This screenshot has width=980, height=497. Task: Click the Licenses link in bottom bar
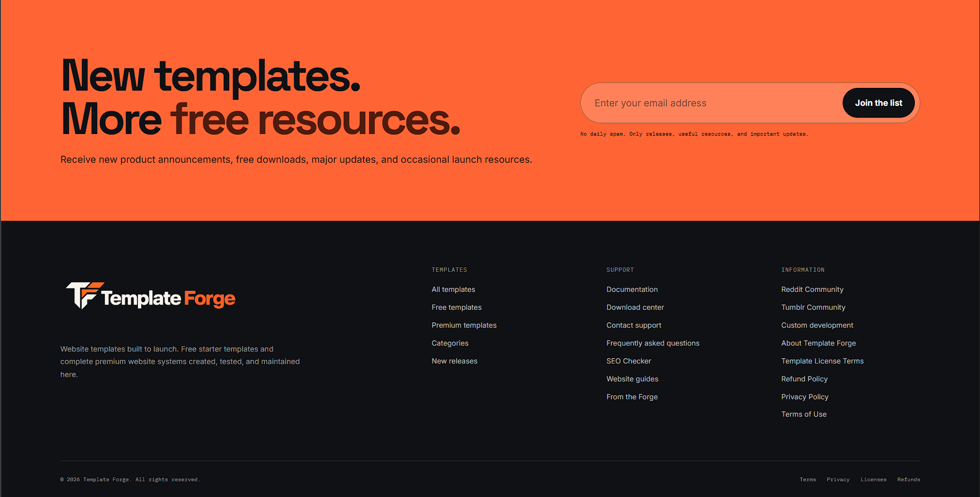(874, 480)
